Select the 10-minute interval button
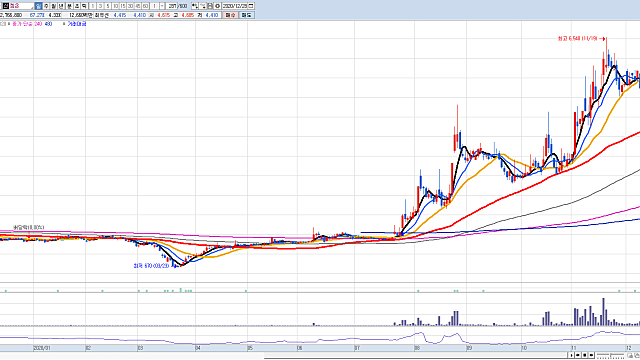 tap(116, 6)
